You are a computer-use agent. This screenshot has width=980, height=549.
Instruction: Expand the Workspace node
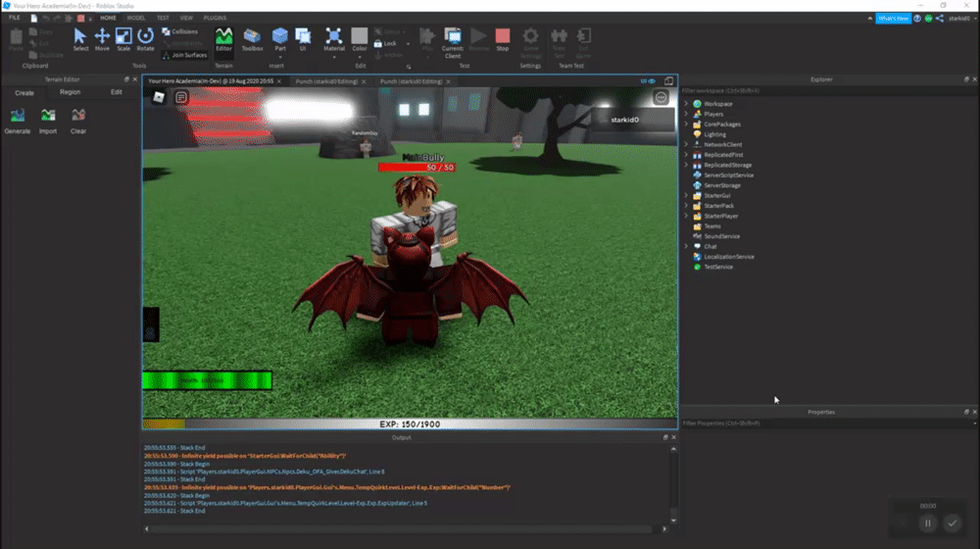coord(686,104)
